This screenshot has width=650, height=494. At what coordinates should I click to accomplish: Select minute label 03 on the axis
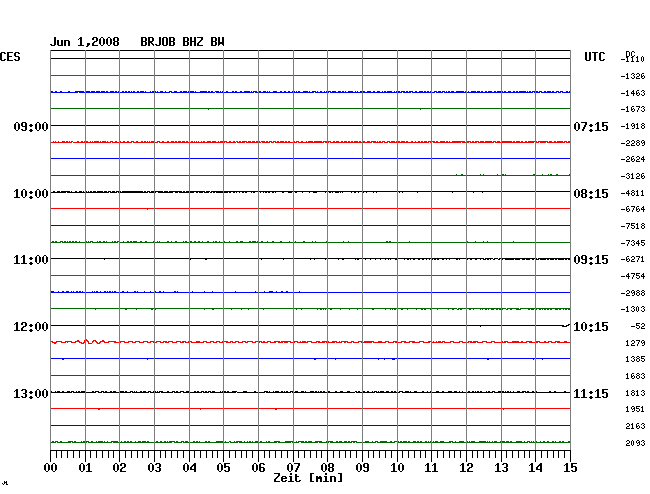(155, 468)
